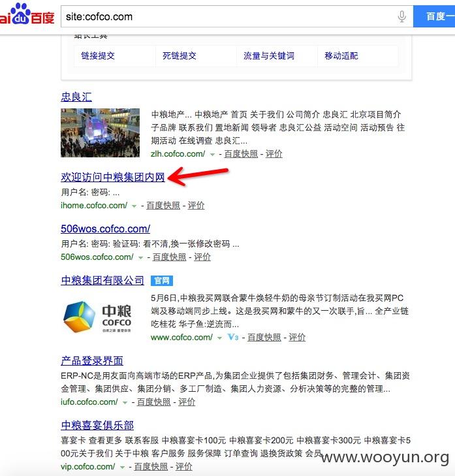Viewport: 455px width, 476px height.
Task: Click 评价 for the www.cofco.com result
Action: pos(297,338)
